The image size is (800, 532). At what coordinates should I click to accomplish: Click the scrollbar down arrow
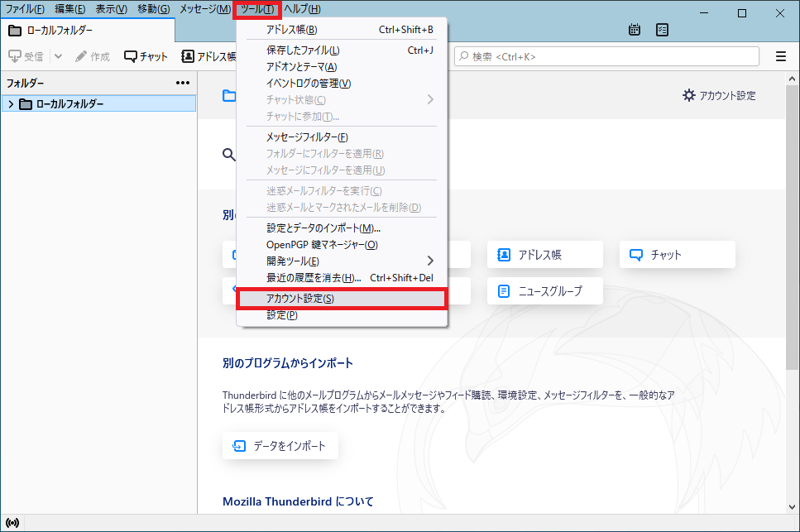point(792,507)
